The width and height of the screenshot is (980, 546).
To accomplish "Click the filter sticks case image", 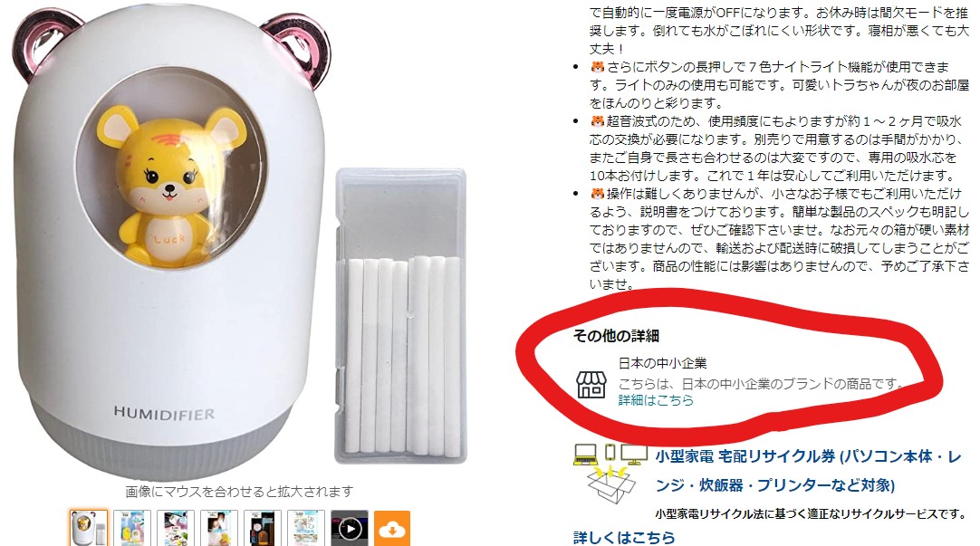I will (400, 315).
